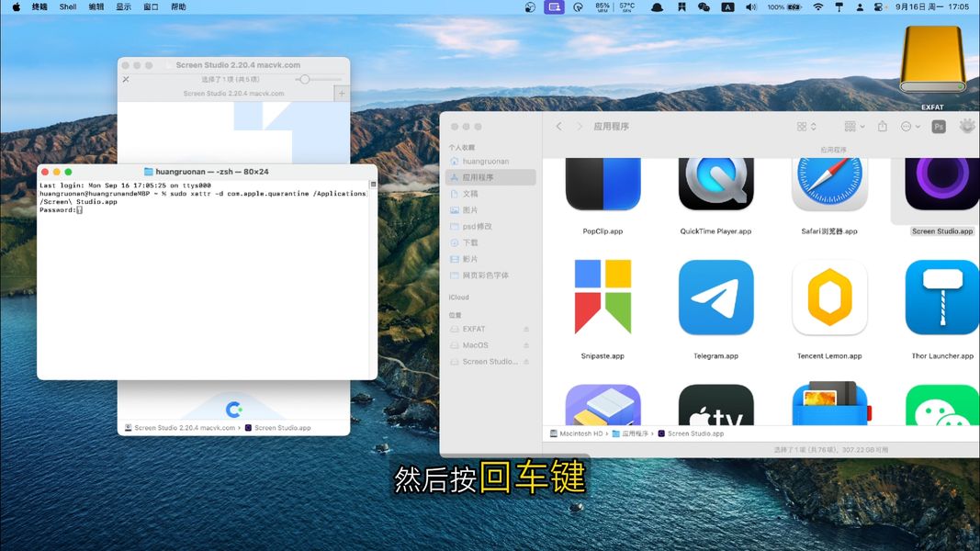Click the Ps icon in Finder toolbar
980x551 pixels.
tap(938, 127)
